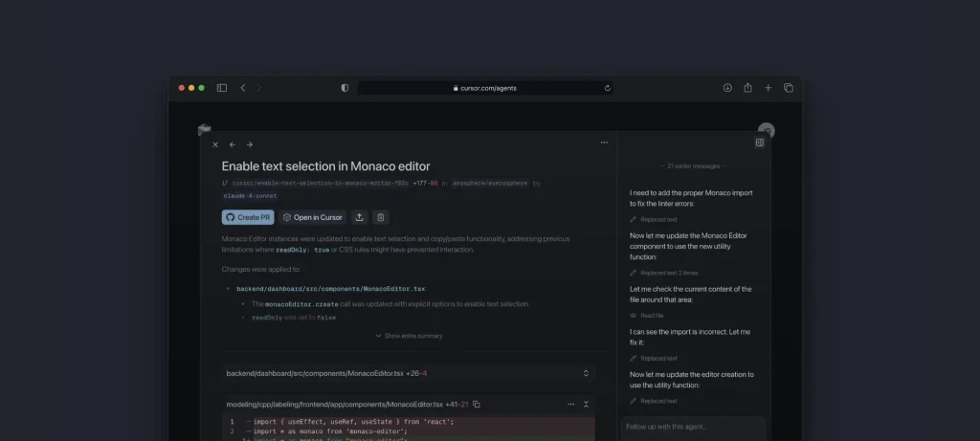Toggle the chat side panel icon
The width and height of the screenshot is (980, 441).
[x=759, y=143]
